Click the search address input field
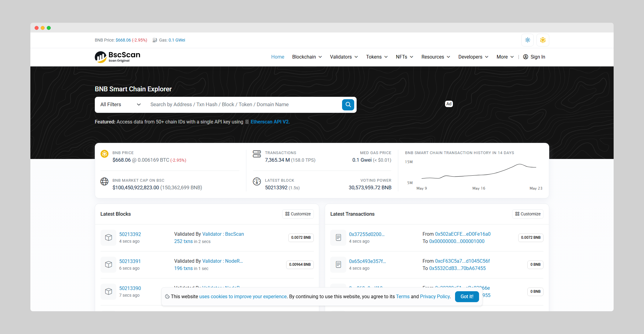The width and height of the screenshot is (644, 334). pos(244,105)
